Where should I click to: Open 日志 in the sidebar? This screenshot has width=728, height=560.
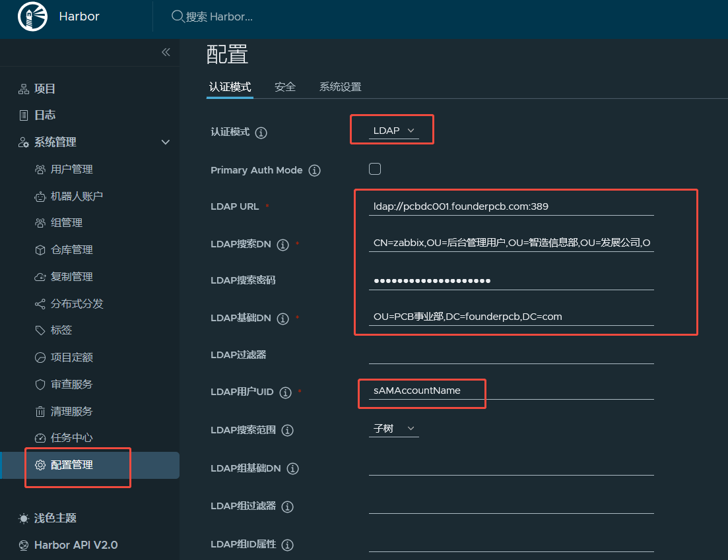[x=45, y=115]
